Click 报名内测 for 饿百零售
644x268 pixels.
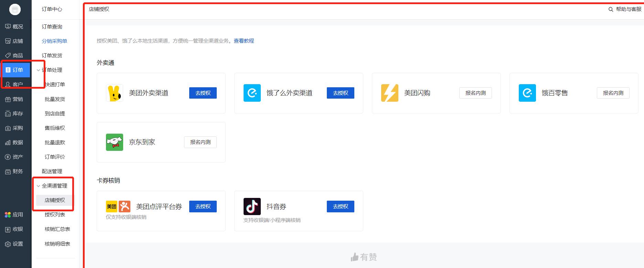pos(613,93)
